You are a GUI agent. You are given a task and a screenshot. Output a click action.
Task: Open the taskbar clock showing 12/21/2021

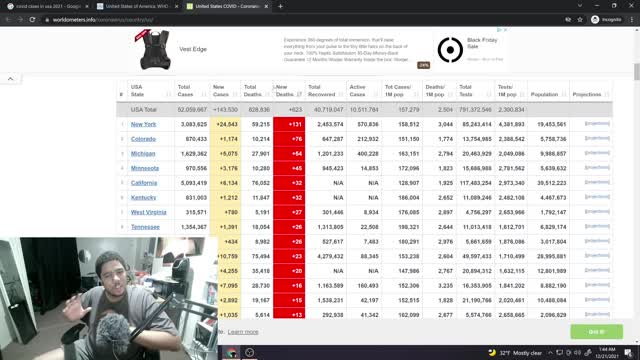point(607,353)
